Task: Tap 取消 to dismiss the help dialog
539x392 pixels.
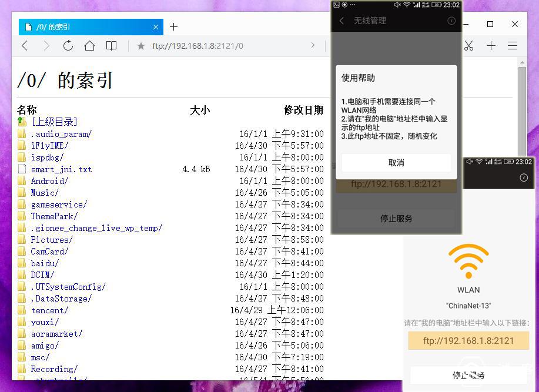Action: [396, 163]
